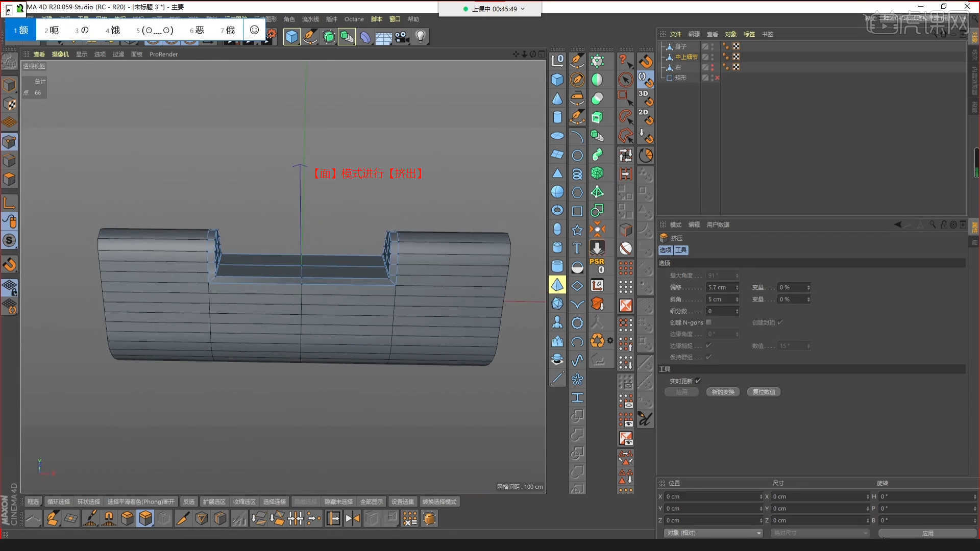The width and height of the screenshot is (980, 551).
Task: Select the Cylinder primitive in the palette
Action: [557, 117]
